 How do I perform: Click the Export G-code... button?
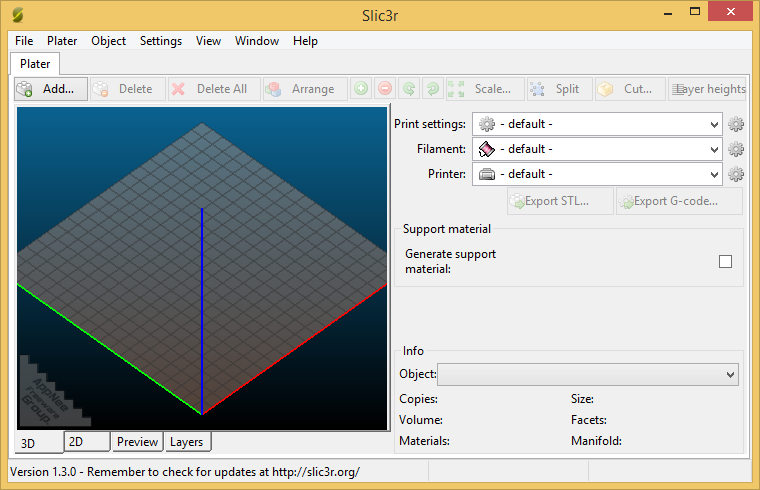(679, 201)
